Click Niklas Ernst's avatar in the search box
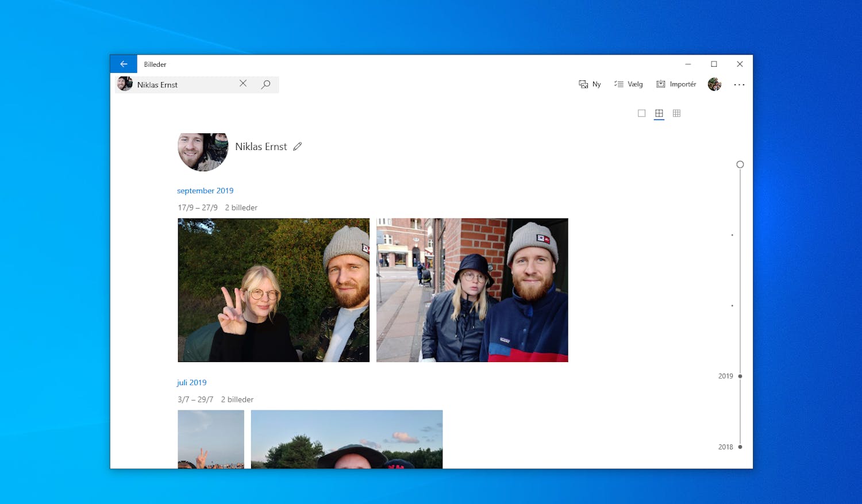This screenshot has width=862, height=504. (x=125, y=84)
